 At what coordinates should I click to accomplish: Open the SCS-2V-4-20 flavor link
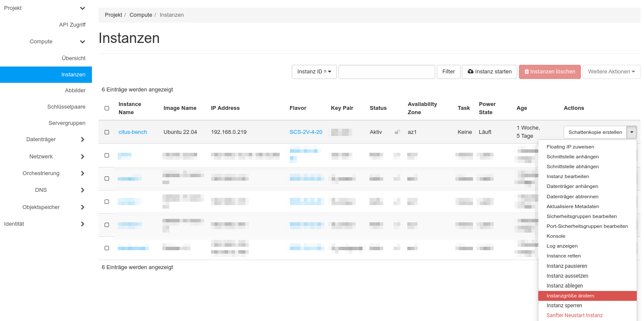[x=306, y=132]
